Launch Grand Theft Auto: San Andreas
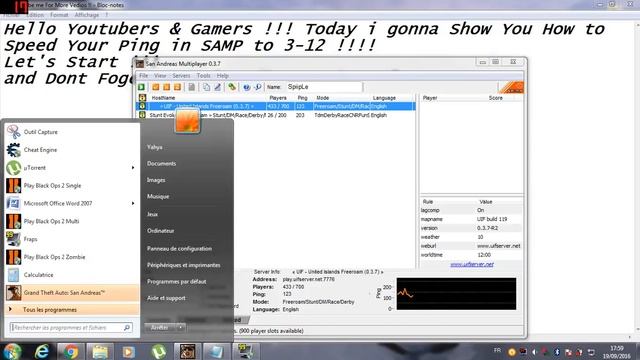Screen dimensions: 640x360 [x=72, y=293]
